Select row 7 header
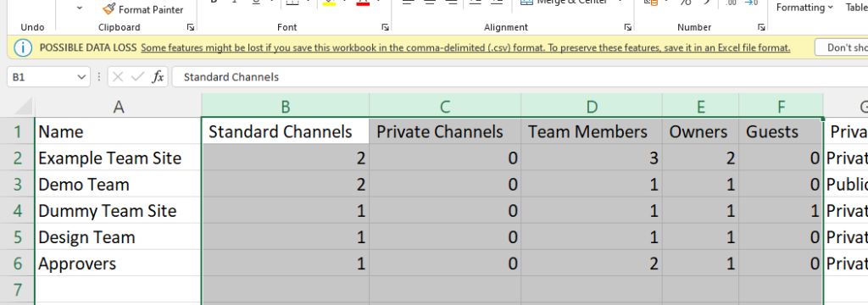 coord(17,290)
